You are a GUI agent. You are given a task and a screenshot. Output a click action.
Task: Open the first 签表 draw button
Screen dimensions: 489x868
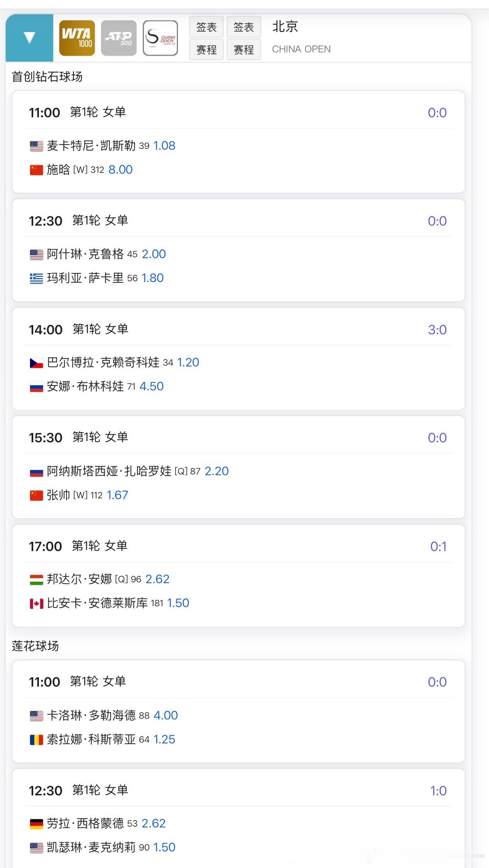coord(206,27)
